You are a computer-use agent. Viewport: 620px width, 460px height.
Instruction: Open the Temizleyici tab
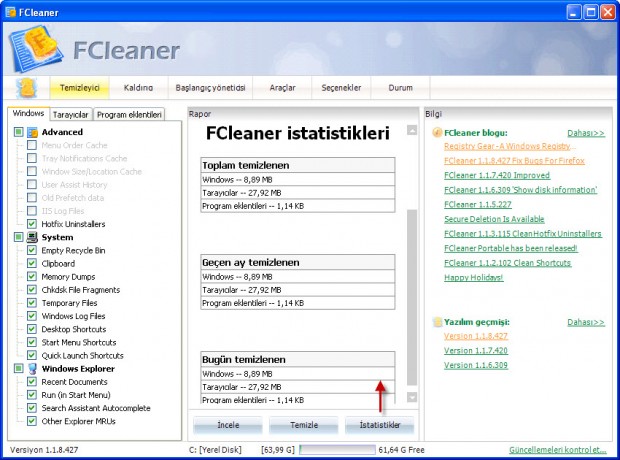tap(80, 88)
